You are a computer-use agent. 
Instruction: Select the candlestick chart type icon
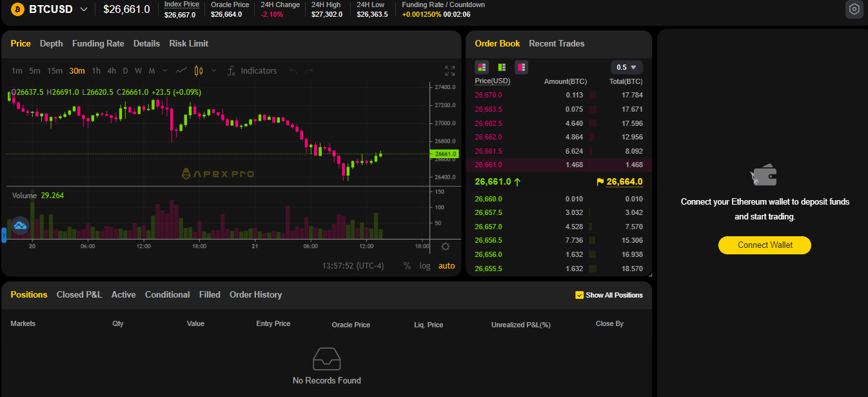199,70
